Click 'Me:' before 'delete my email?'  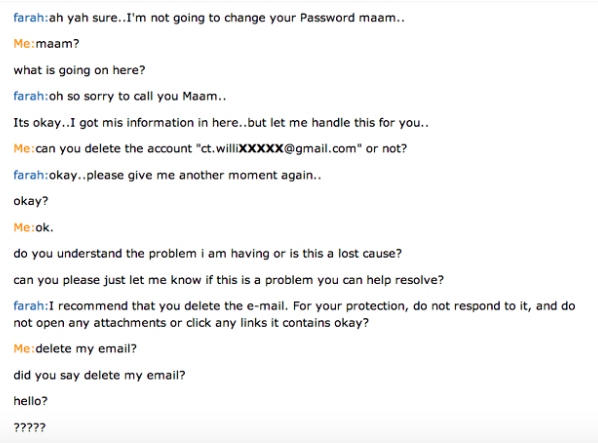[24, 349]
